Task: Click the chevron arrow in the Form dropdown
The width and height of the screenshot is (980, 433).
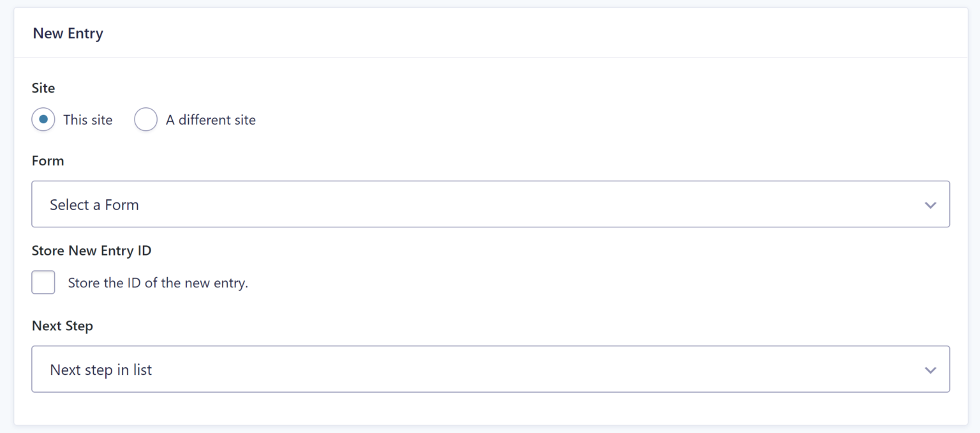Action: point(930,205)
